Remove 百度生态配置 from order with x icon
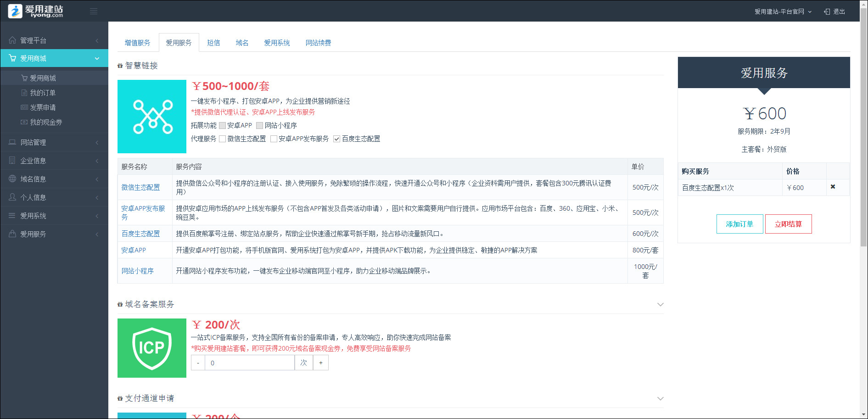868x419 pixels. point(833,187)
